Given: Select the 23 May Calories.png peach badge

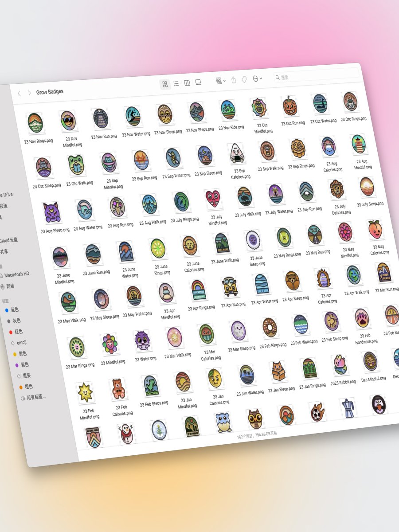Looking at the screenshot, I should point(375,230).
